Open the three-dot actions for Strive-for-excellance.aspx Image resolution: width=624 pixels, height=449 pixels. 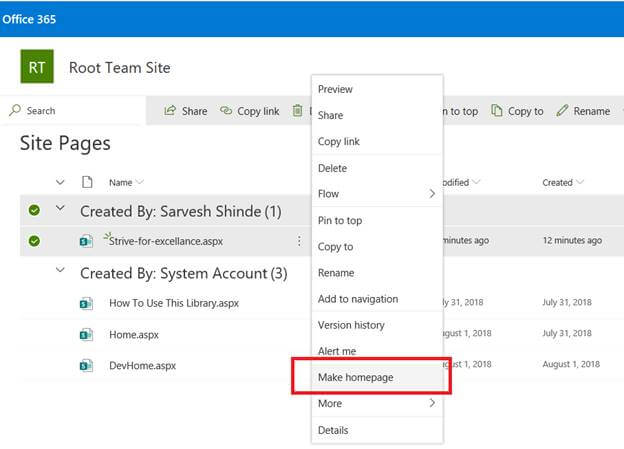[299, 240]
